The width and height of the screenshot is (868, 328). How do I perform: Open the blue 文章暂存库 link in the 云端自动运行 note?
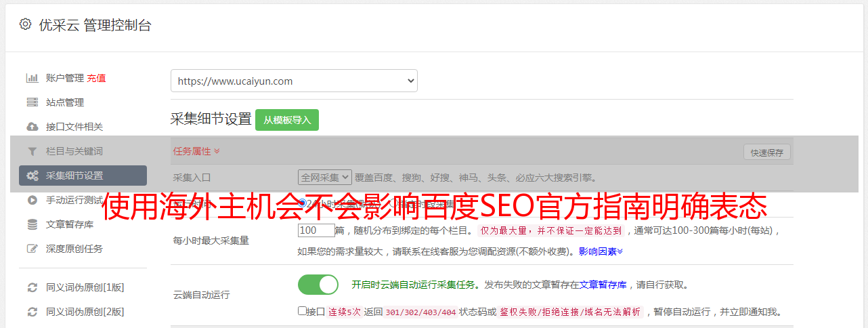coord(603,285)
